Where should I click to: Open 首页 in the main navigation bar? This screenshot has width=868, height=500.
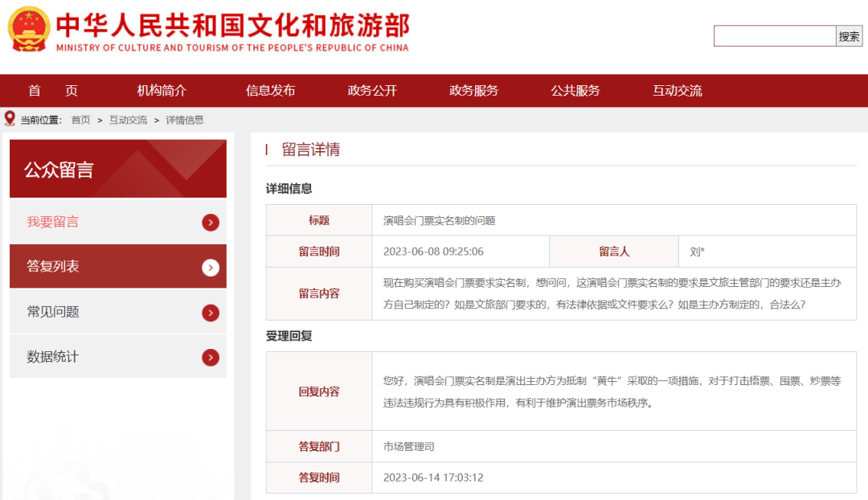coord(53,91)
